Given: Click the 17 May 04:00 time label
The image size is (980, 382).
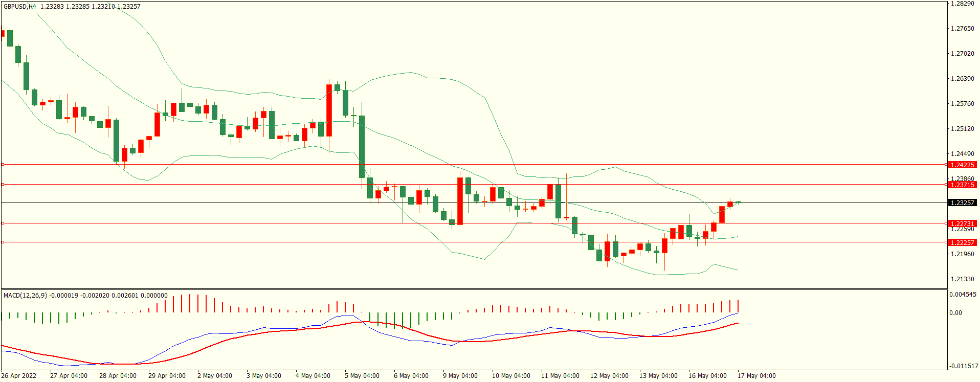Looking at the screenshot, I should pos(756,376).
